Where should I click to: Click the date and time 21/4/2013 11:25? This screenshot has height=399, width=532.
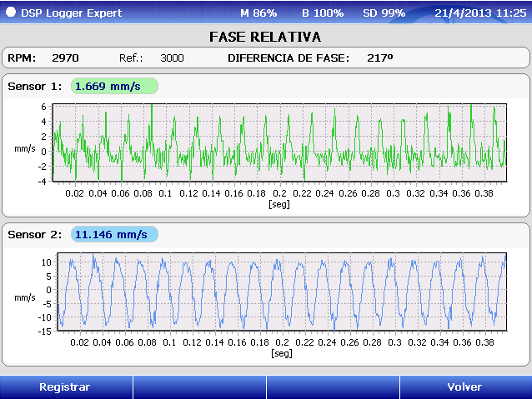[x=481, y=13]
